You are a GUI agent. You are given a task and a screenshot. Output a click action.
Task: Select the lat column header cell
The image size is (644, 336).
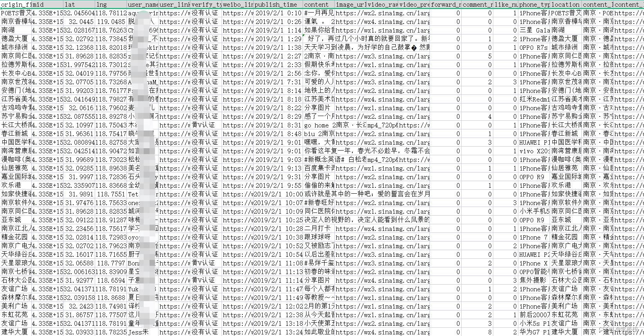[x=79, y=5]
